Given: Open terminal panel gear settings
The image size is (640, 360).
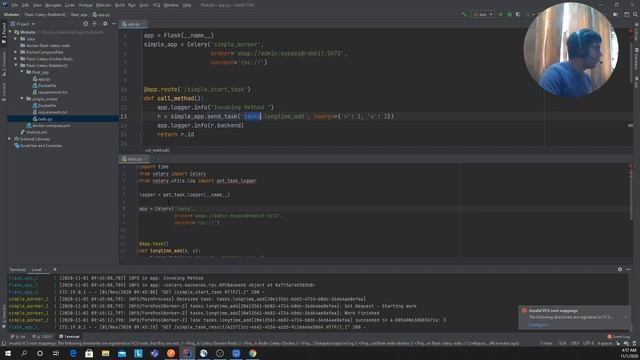Looking at the screenshot, I should coord(620,269).
